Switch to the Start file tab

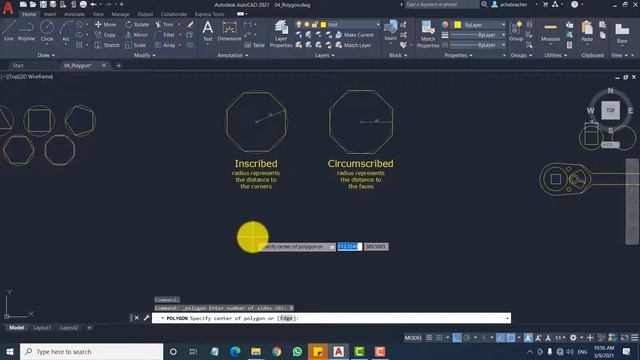tap(18, 65)
